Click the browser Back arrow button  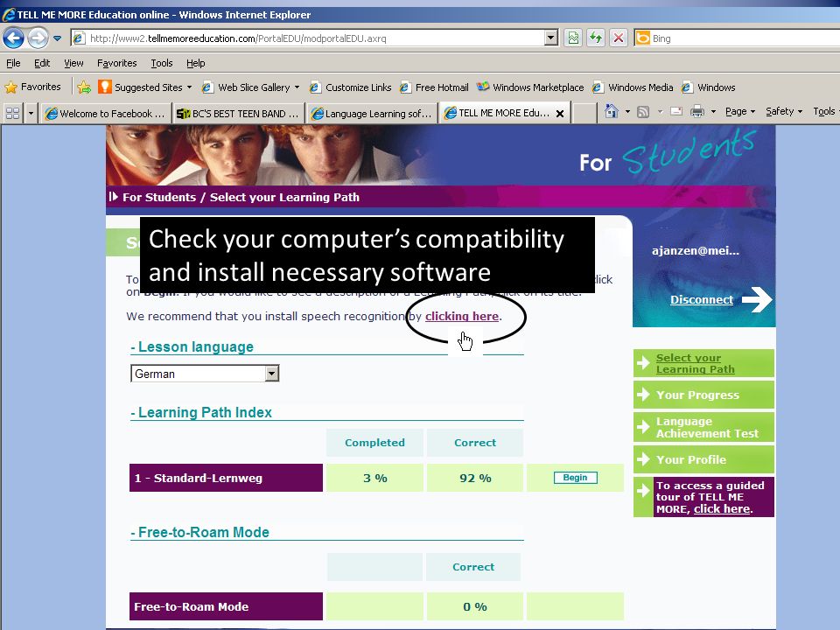[x=13, y=38]
